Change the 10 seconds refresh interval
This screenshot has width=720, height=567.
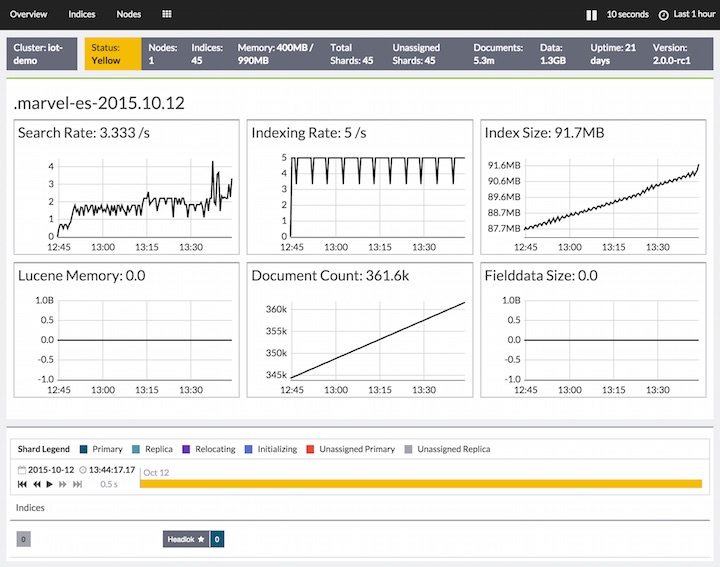(x=627, y=15)
